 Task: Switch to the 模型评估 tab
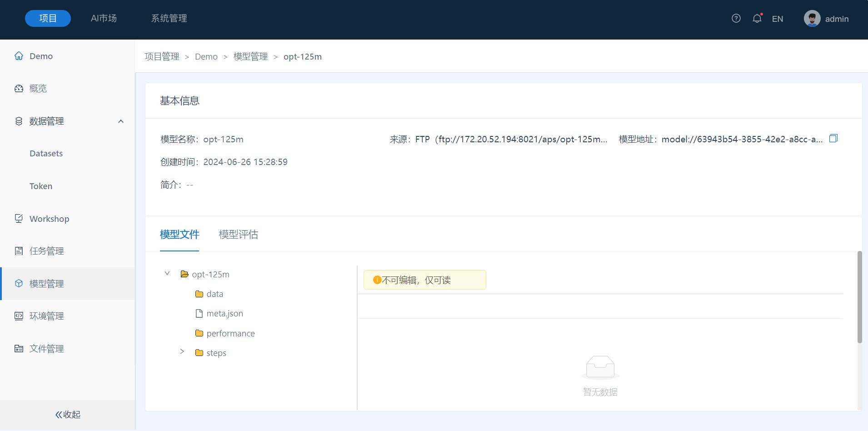(238, 235)
